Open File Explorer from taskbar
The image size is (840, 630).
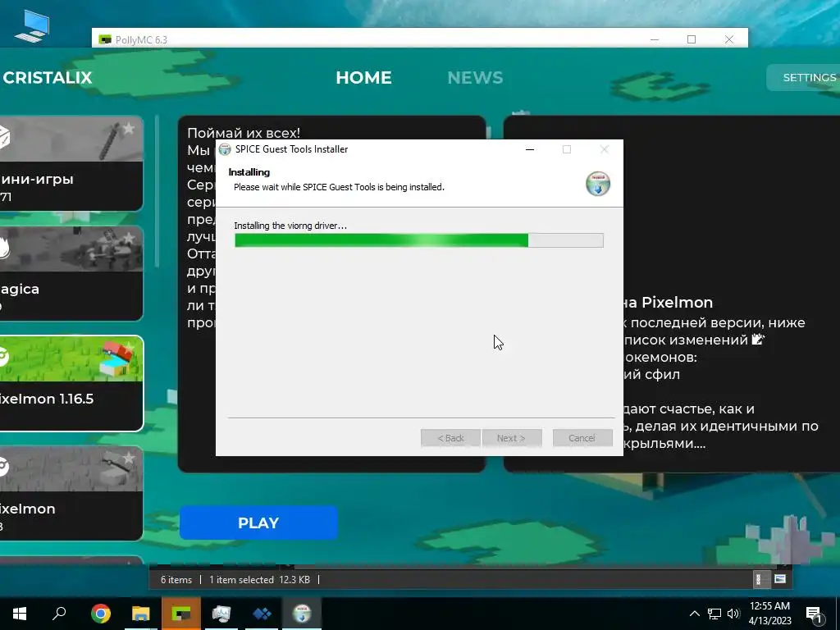[x=141, y=614]
